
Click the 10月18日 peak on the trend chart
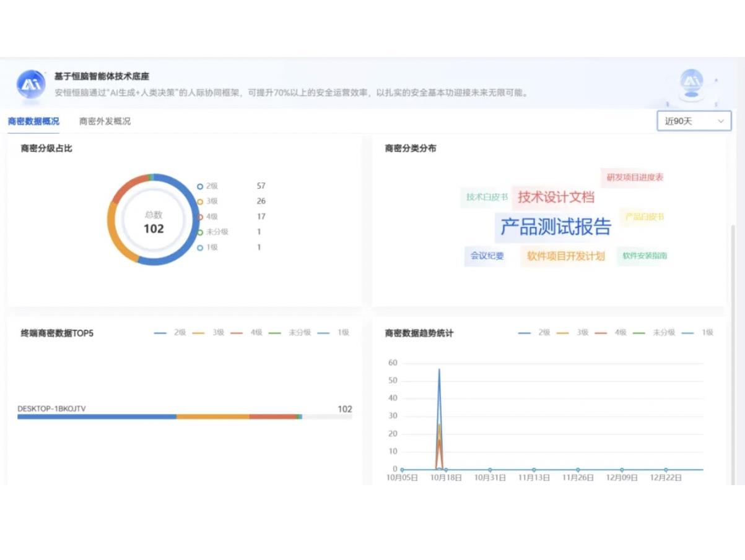point(439,370)
